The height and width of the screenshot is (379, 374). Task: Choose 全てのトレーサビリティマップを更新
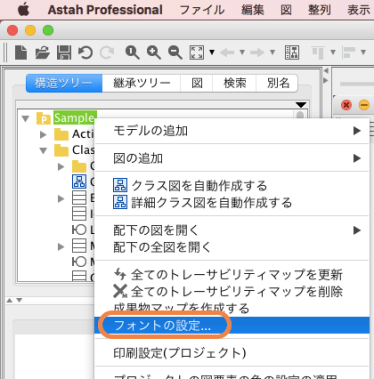[x=232, y=275]
